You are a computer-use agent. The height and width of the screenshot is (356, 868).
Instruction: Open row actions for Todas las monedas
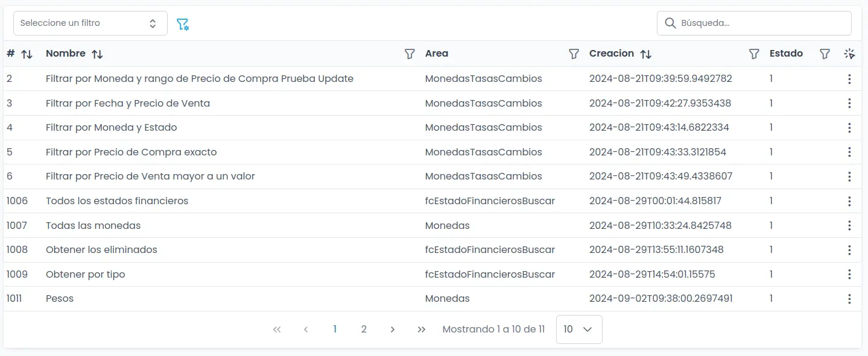pos(849,225)
